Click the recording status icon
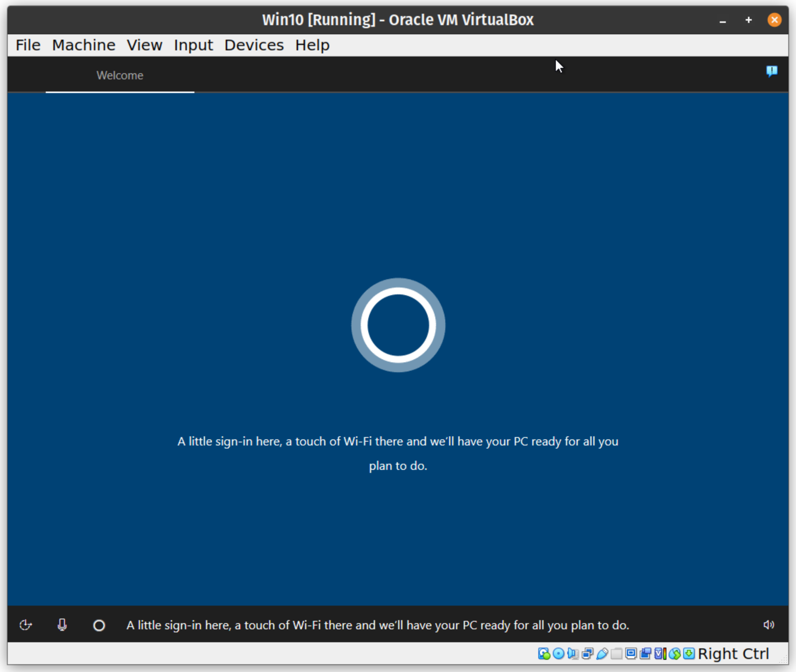 point(645,653)
